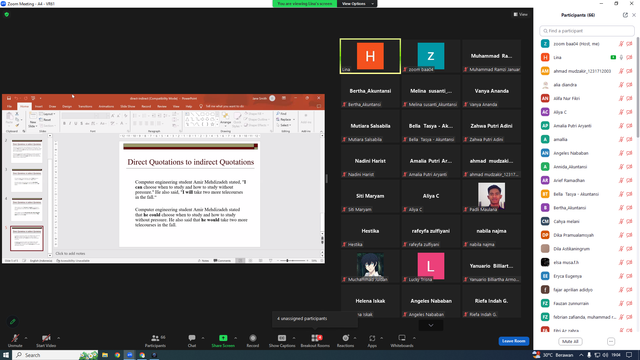Start recording with the Record button
This screenshot has width=640, height=360.
coord(253,340)
